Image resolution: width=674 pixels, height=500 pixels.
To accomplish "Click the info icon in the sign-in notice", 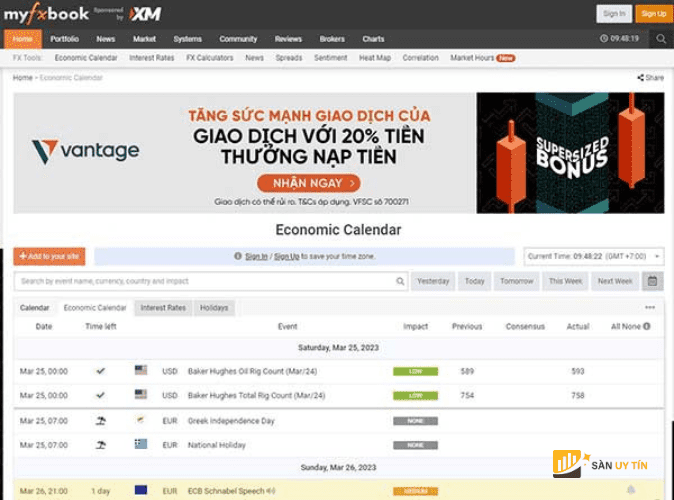I will (238, 256).
